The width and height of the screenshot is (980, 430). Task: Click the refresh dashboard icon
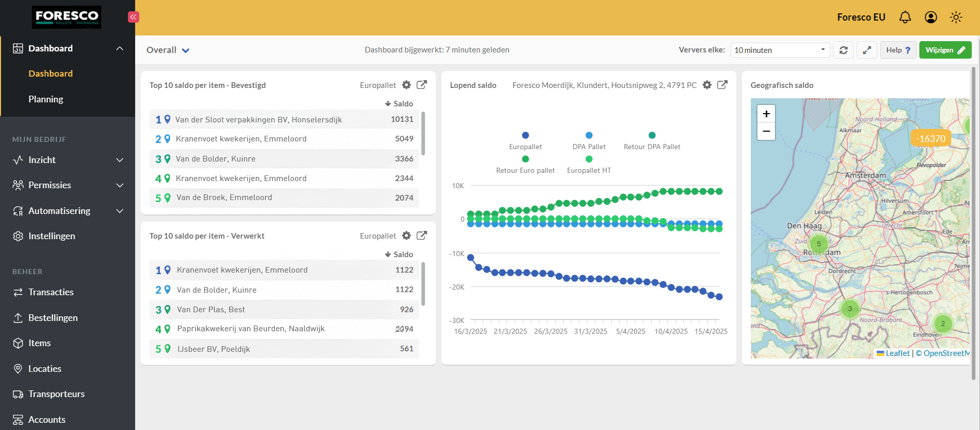(843, 50)
